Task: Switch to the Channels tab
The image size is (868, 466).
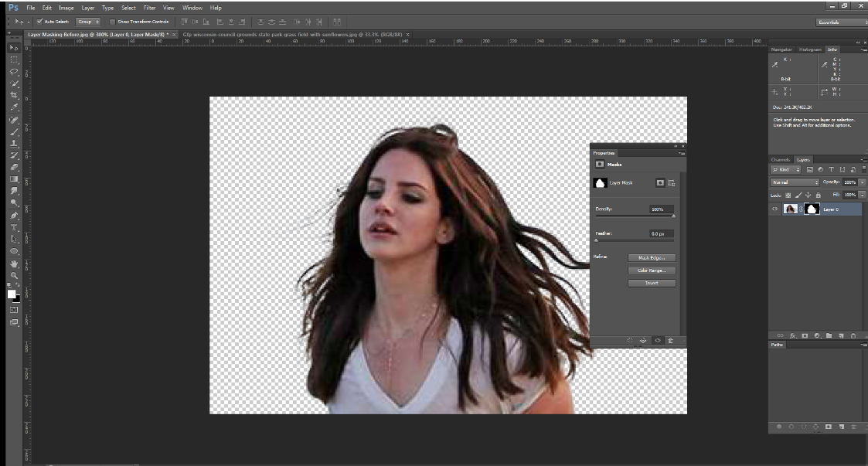Action: click(781, 159)
